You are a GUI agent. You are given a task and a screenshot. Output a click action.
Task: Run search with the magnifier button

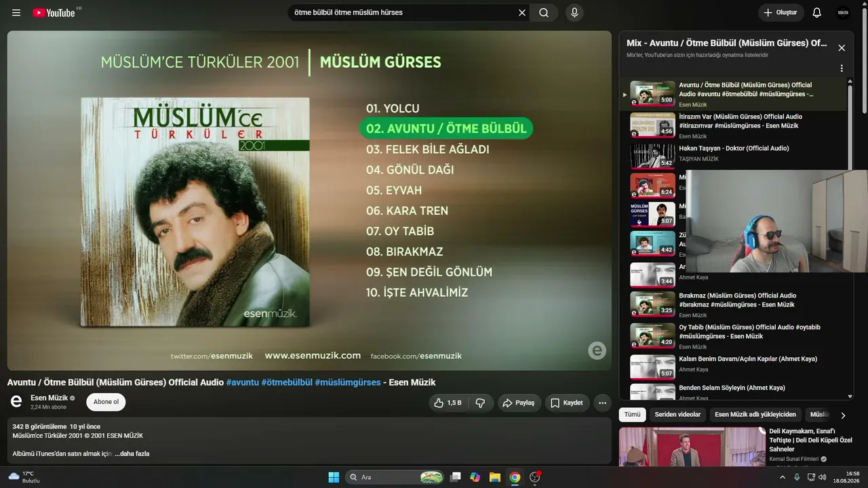(544, 13)
